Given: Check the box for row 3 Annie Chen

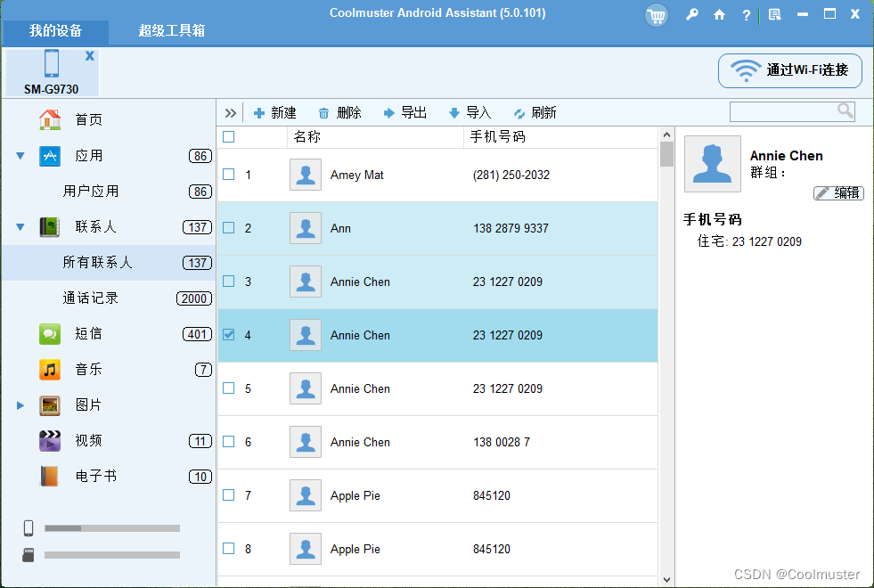Looking at the screenshot, I should [x=229, y=282].
